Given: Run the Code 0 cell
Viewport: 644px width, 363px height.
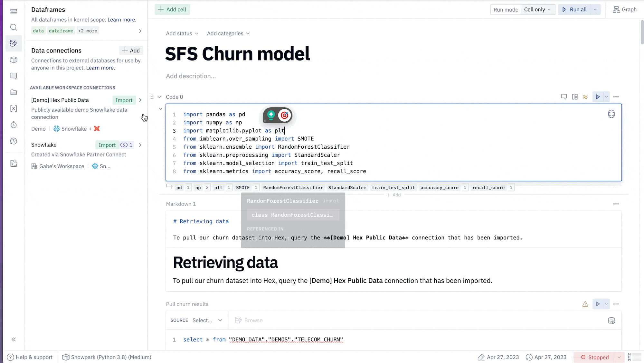Looking at the screenshot, I should (598, 97).
